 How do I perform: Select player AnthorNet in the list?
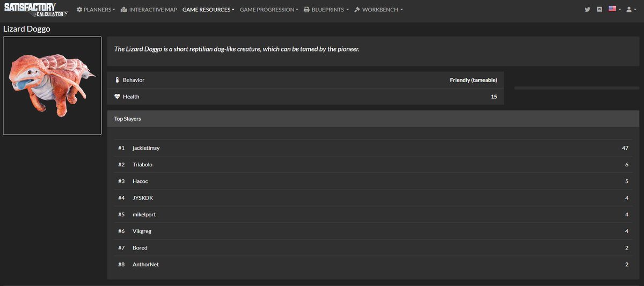tap(145, 265)
